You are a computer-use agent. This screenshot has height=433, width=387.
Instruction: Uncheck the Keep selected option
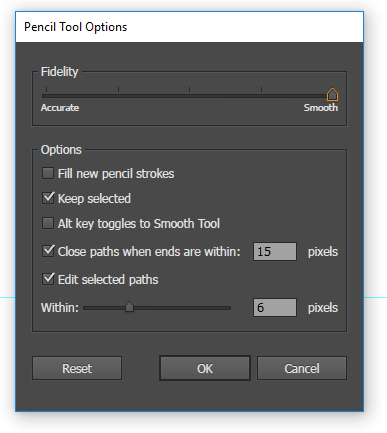(x=48, y=198)
